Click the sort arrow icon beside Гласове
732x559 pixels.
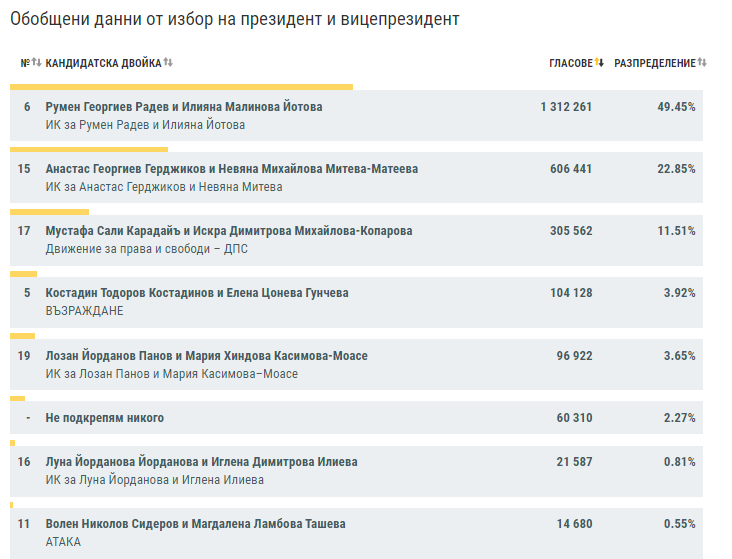[x=599, y=64]
